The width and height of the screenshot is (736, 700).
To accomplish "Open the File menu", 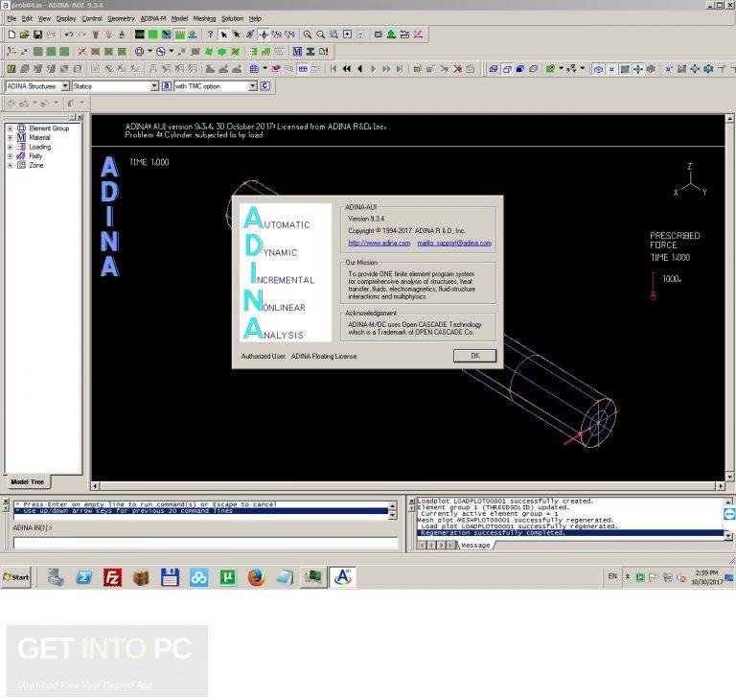I will (x=11, y=19).
